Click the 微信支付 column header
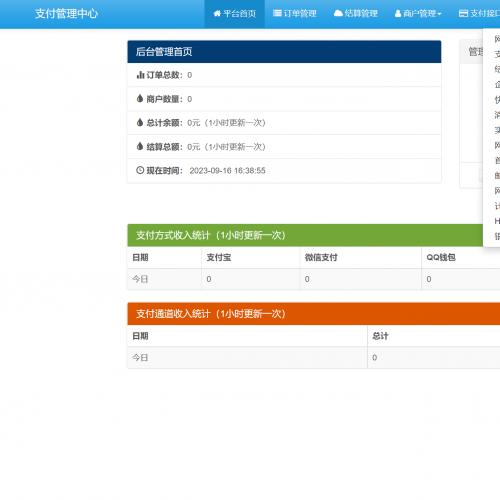The width and height of the screenshot is (500, 500). tap(321, 257)
